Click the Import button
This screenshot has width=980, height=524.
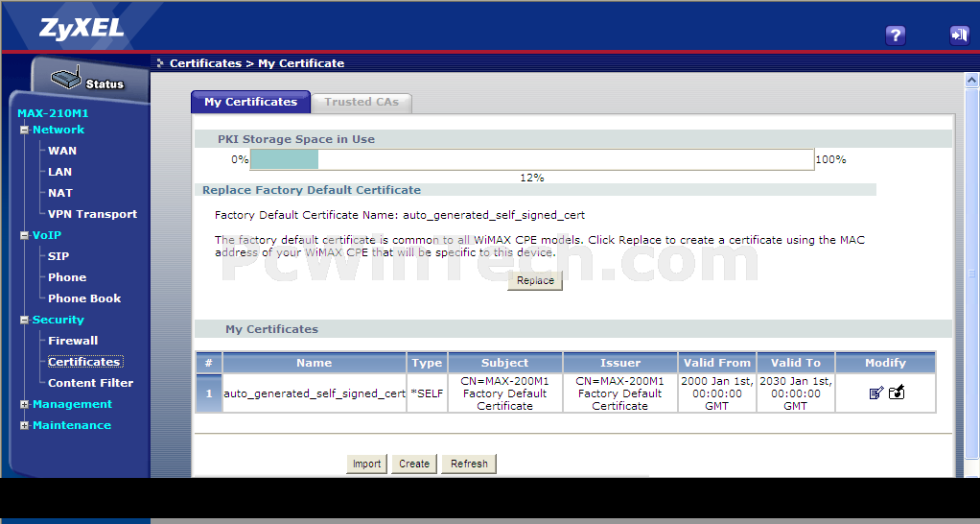pyautogui.click(x=366, y=464)
